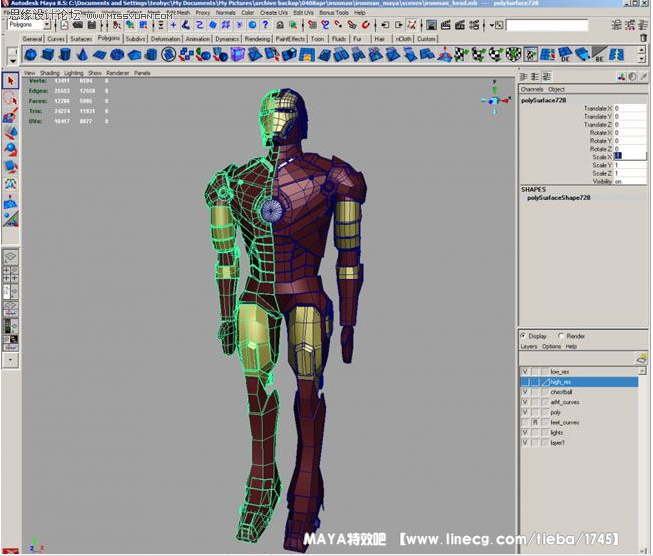
Task: Switch to the Deformation shelf tab
Action: click(165, 39)
